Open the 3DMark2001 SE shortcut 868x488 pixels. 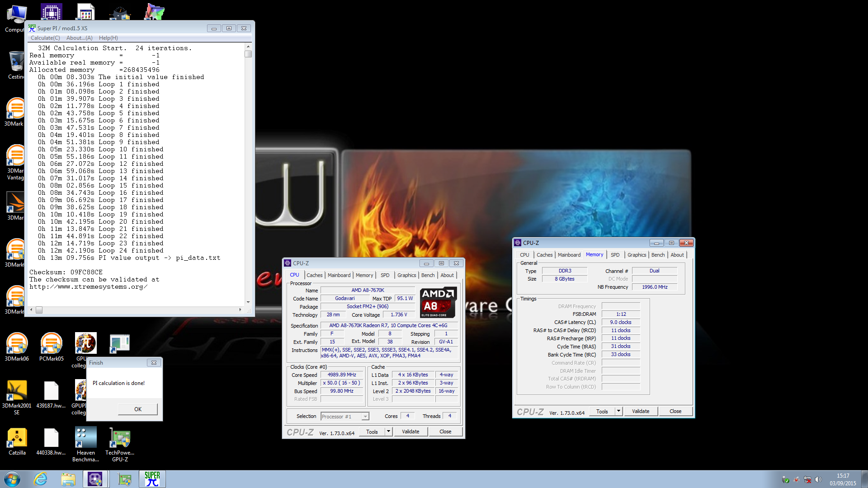17,398
